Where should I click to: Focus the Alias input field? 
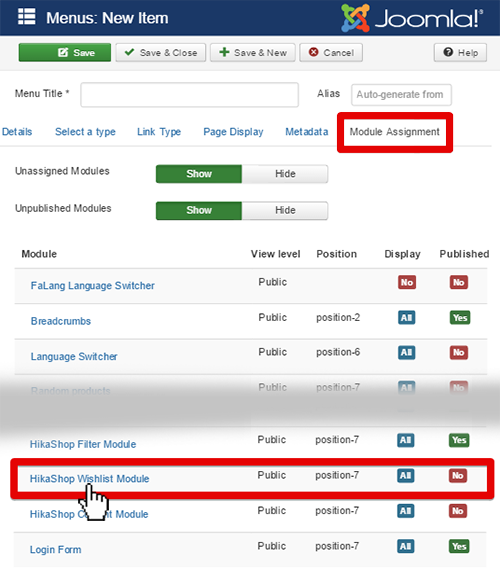coord(401,95)
